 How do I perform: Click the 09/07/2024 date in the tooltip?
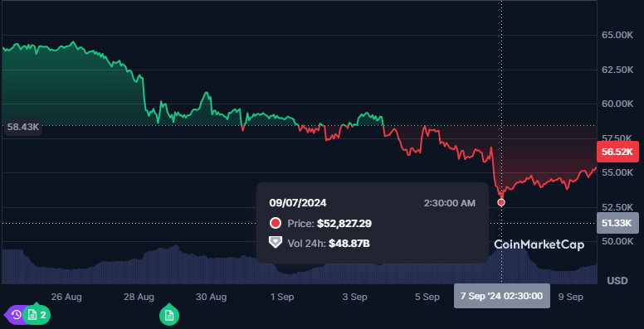click(x=298, y=203)
